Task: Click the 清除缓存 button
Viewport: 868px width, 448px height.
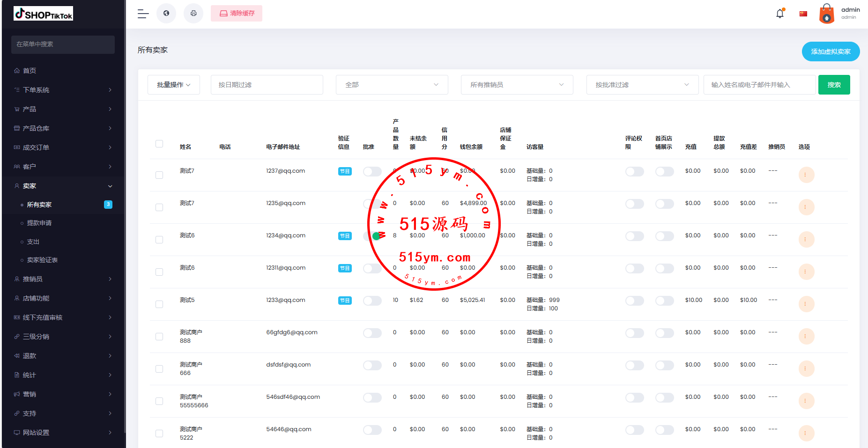Action: (x=237, y=14)
